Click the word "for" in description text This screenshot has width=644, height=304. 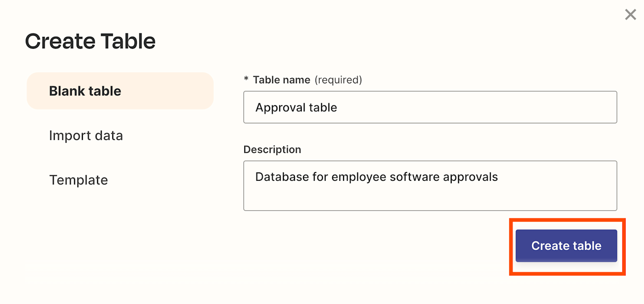tap(316, 177)
